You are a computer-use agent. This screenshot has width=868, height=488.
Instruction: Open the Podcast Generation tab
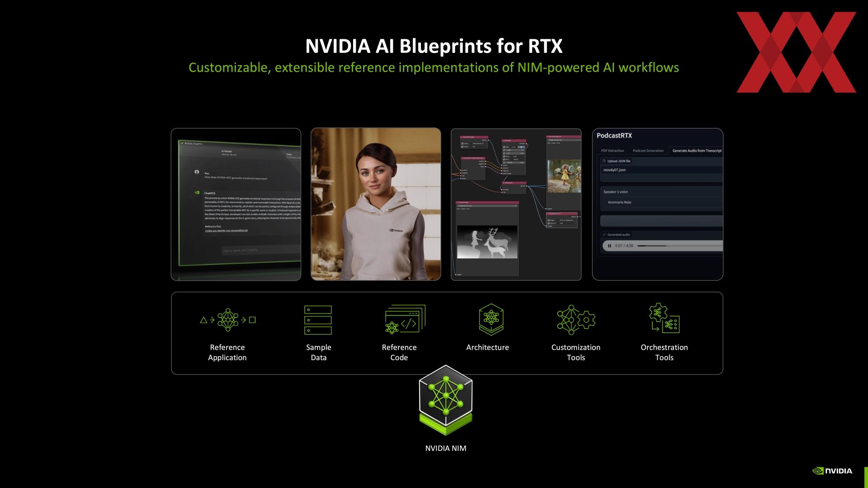648,150
